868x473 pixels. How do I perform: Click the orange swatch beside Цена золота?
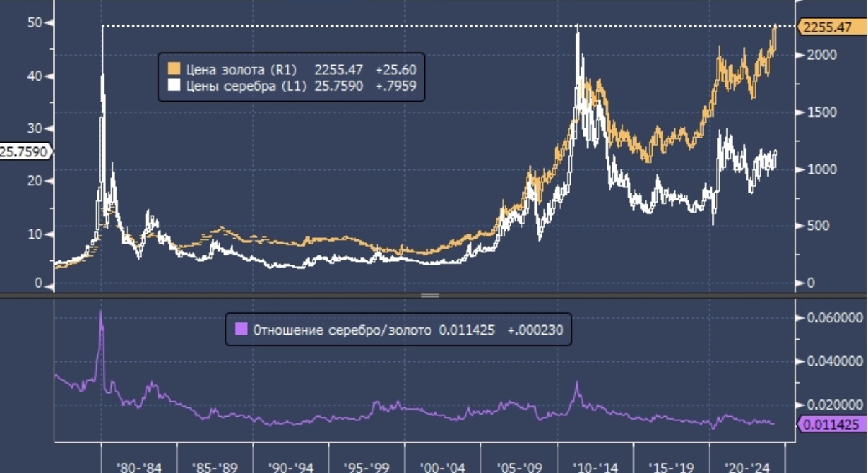click(x=174, y=69)
